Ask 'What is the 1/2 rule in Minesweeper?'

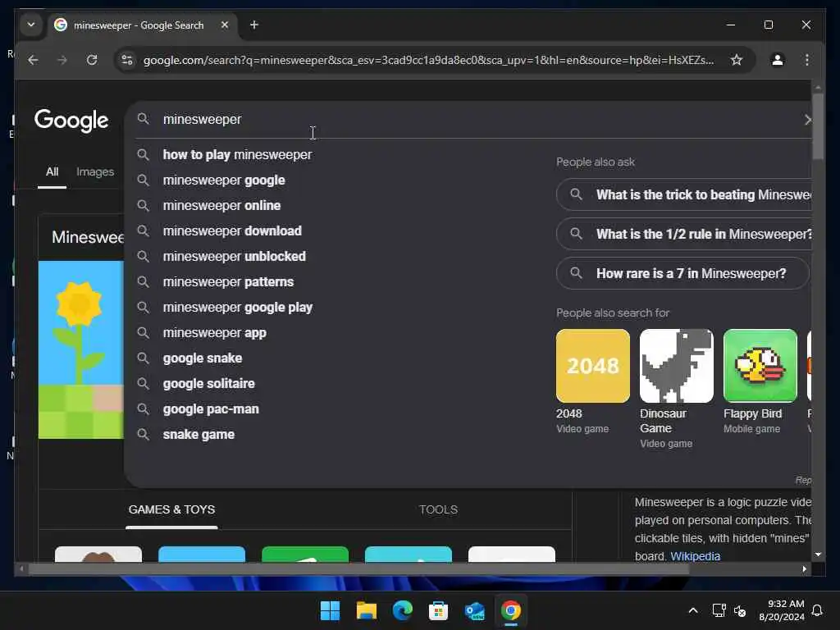[x=684, y=234]
